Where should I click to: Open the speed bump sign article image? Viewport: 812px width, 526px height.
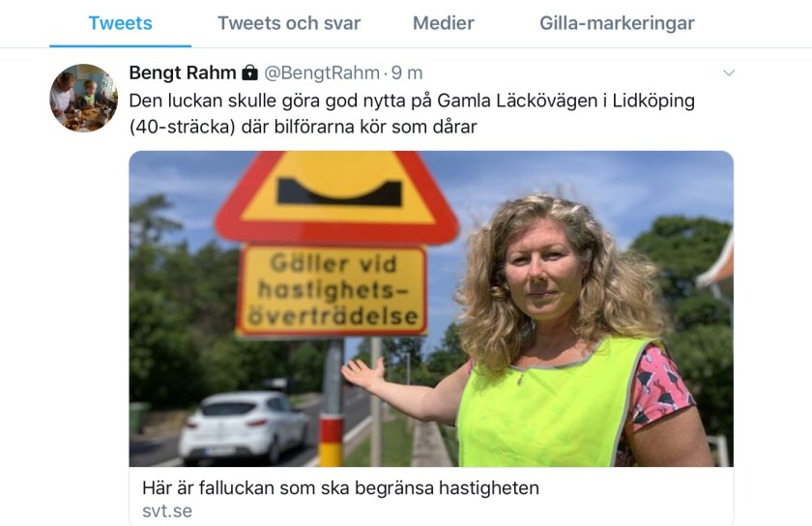coord(431,308)
